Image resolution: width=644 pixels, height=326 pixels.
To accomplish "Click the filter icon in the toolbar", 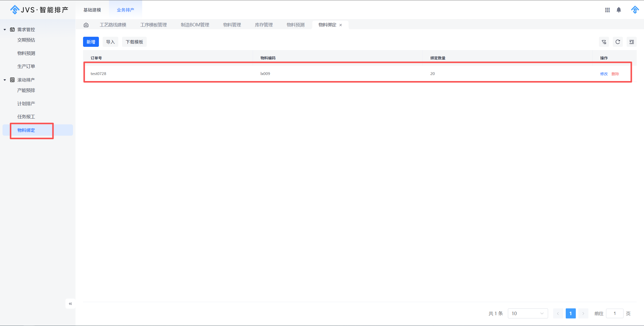I will (604, 42).
